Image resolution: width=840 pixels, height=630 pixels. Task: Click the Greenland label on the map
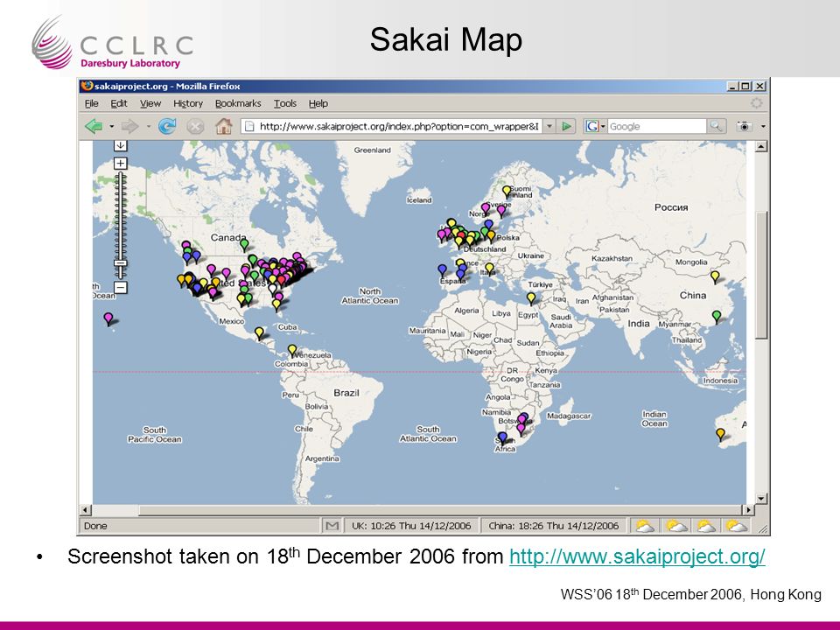coord(373,150)
